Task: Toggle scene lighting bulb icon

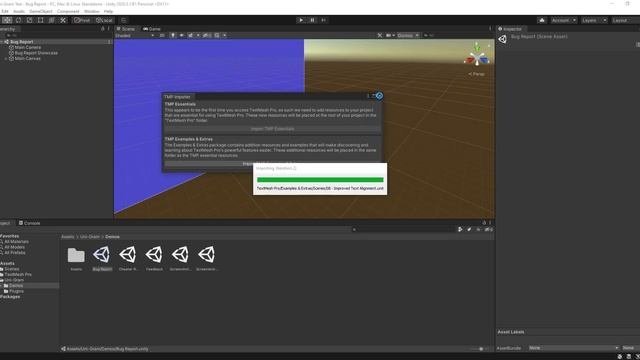Action: [x=173, y=36]
